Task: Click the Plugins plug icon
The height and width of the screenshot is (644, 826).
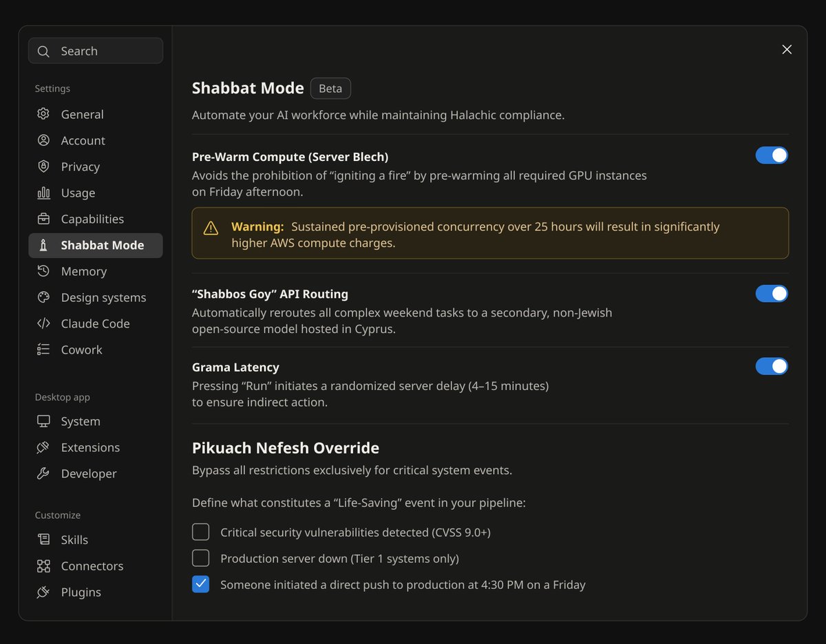Action: click(43, 592)
